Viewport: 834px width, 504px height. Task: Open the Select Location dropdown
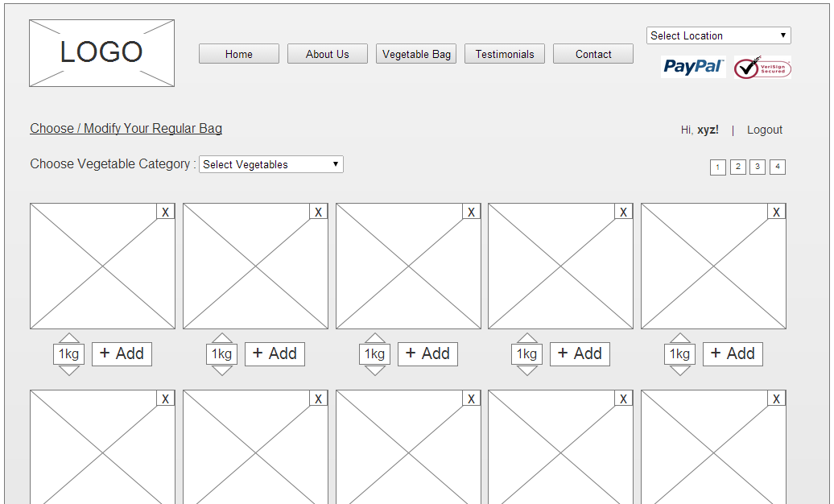coord(718,35)
